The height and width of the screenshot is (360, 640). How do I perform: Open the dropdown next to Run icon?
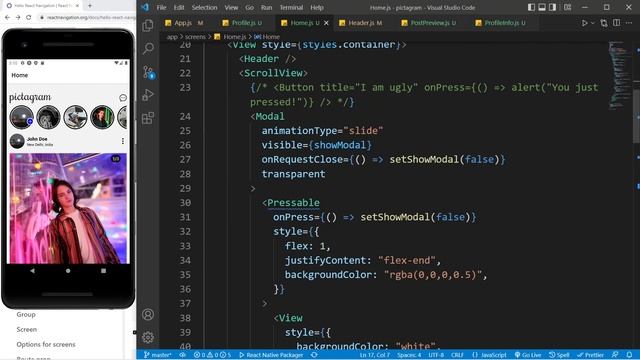[593, 23]
